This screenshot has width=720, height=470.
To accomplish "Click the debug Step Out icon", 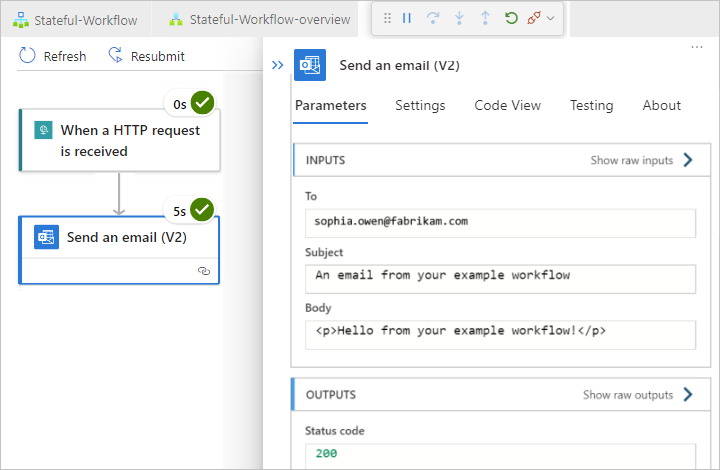I will click(x=485, y=18).
